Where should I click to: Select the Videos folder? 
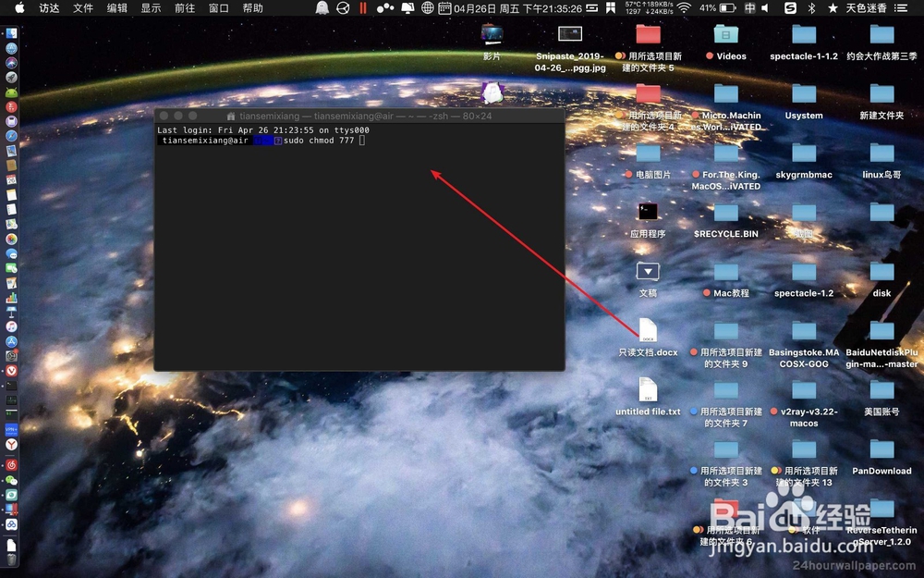(726, 43)
